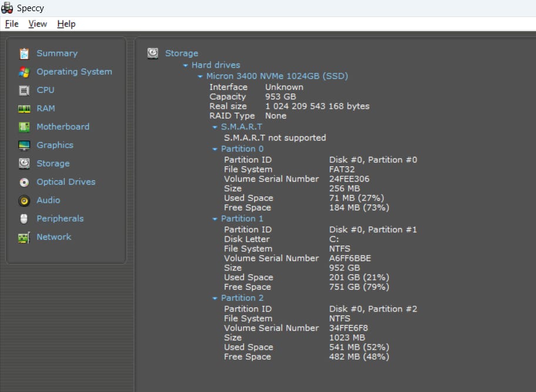
Task: Click free space 751 GB (79%)
Action: pyautogui.click(x=359, y=287)
